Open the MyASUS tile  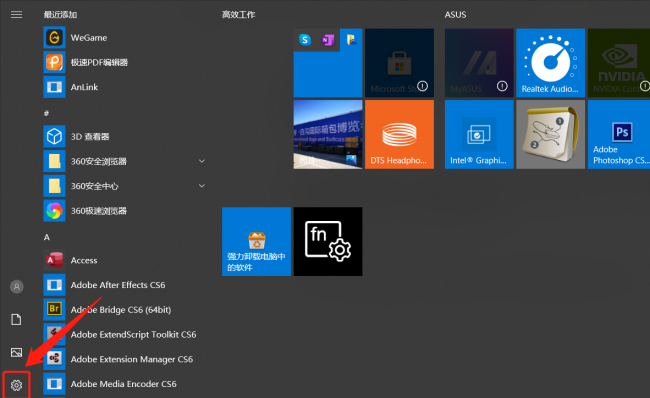pyautogui.click(x=479, y=63)
